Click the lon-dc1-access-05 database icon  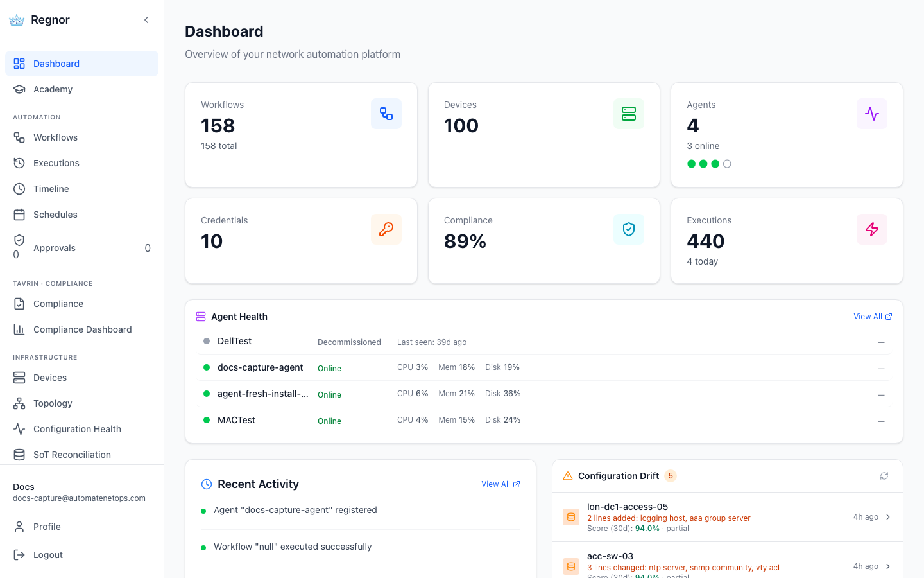click(x=571, y=517)
